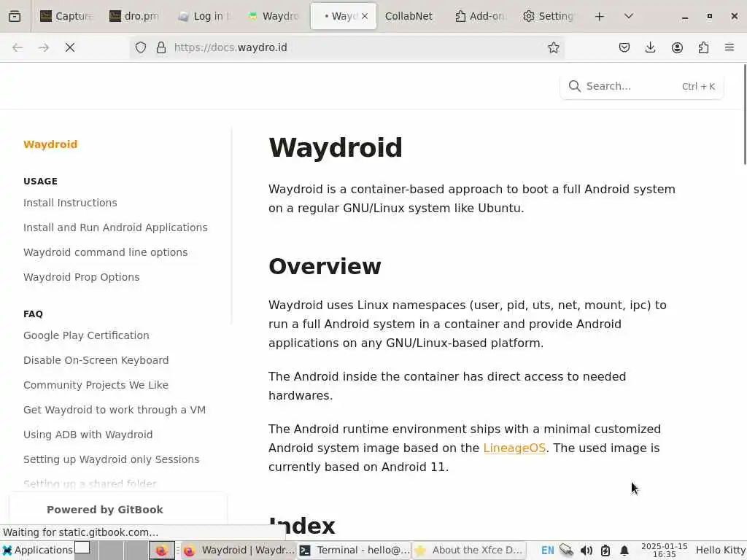Stop loading the current page
The height and width of the screenshot is (560, 747).
coord(70,47)
